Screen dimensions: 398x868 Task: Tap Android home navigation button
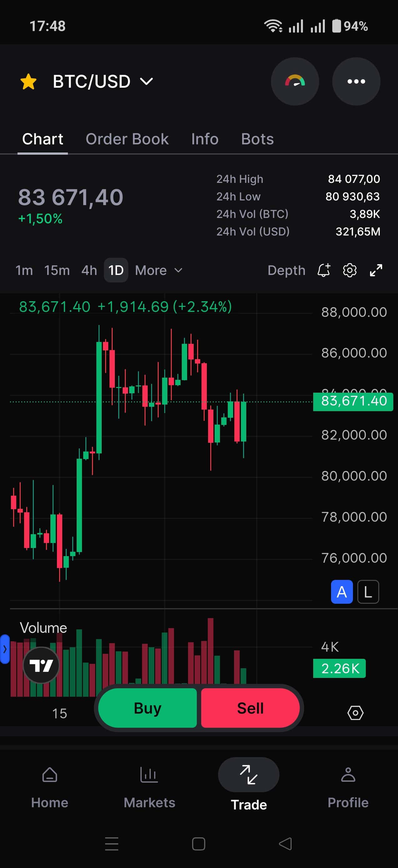coord(199,844)
